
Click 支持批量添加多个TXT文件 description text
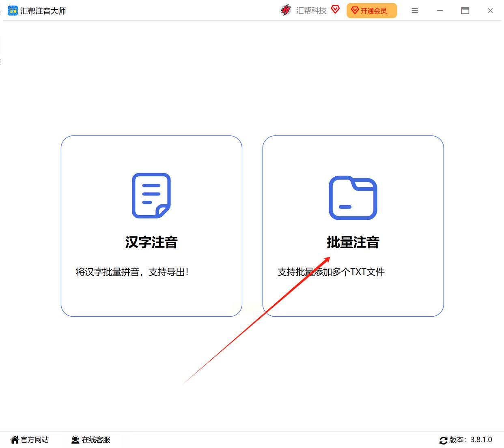tap(331, 272)
